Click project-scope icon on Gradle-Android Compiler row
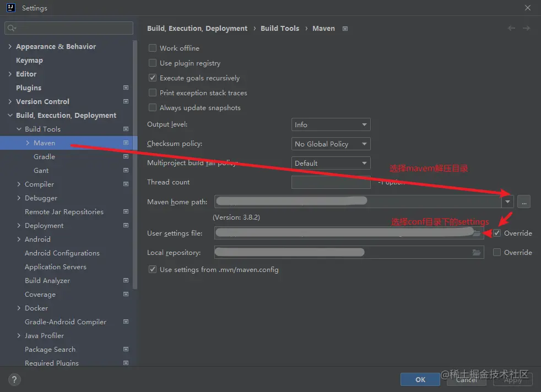The width and height of the screenshot is (541, 392). 126,322
